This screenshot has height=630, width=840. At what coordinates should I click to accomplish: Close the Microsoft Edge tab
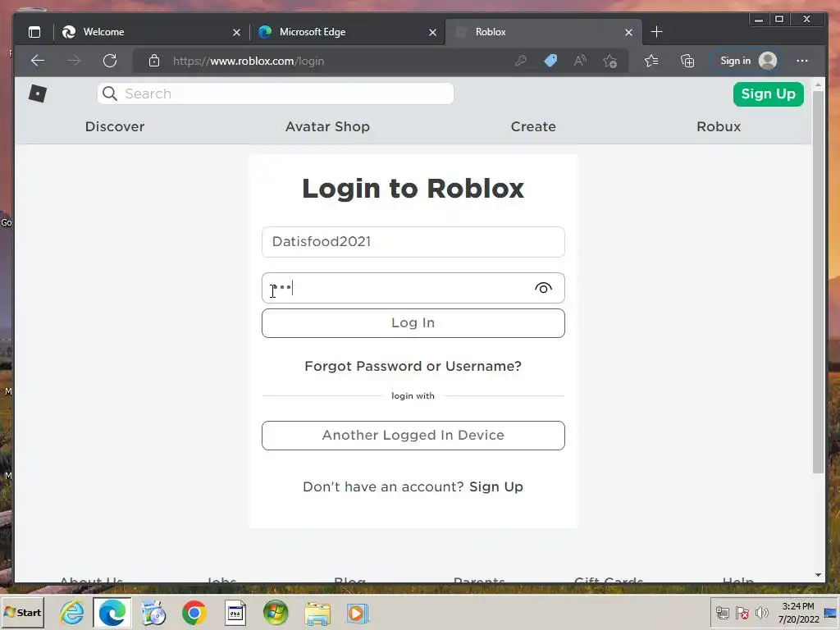[x=432, y=33]
